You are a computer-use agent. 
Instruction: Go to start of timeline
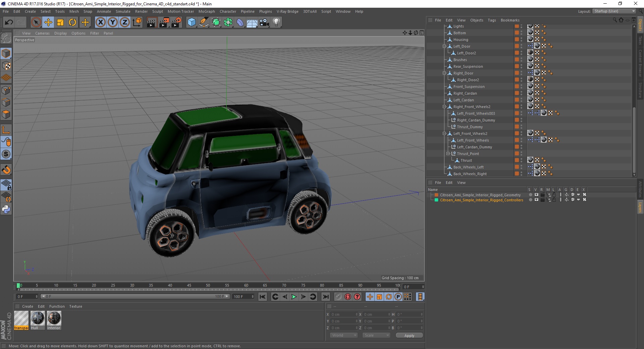[262, 297]
